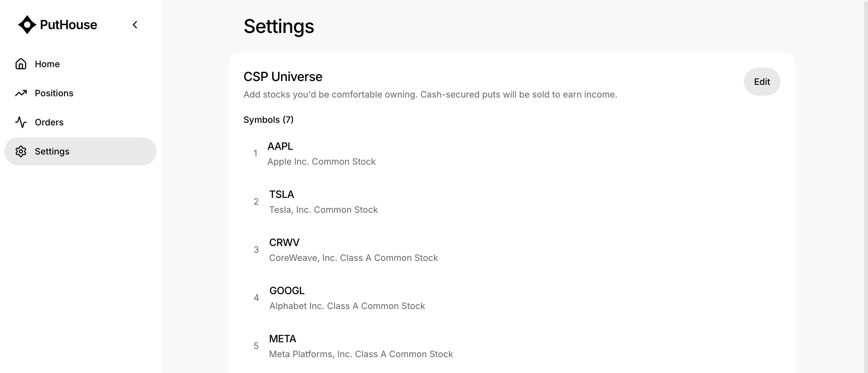This screenshot has width=868, height=373.
Task: Click the Orders activity pulse icon
Action: [21, 122]
